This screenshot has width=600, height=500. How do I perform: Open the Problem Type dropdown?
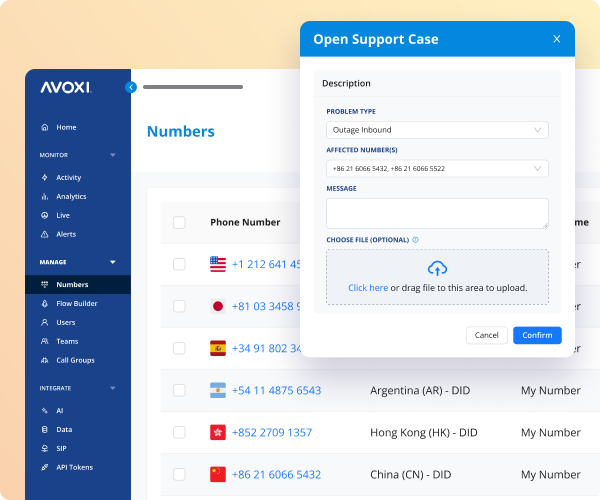[437, 130]
